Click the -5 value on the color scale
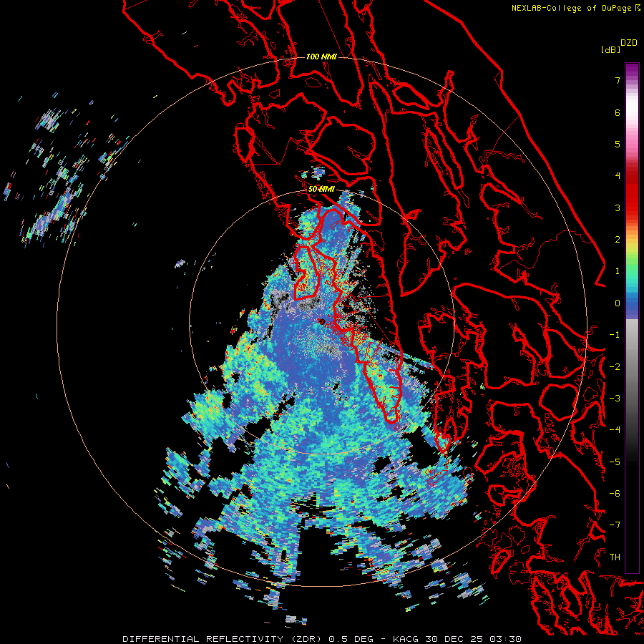The width and height of the screenshot is (644, 644). [x=615, y=462]
